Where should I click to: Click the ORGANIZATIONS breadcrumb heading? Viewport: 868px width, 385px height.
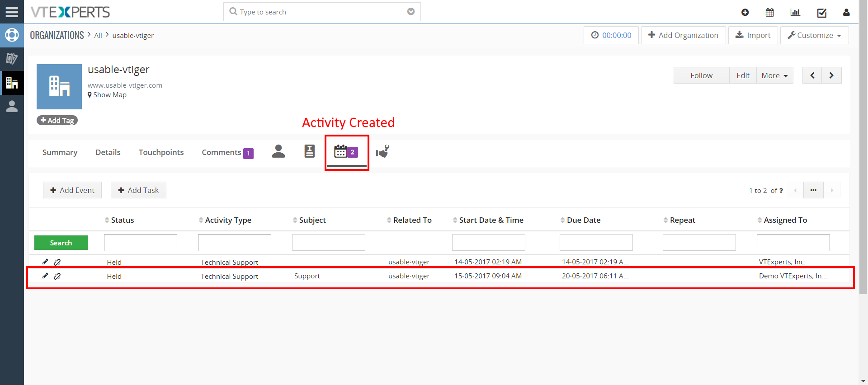[x=57, y=35]
